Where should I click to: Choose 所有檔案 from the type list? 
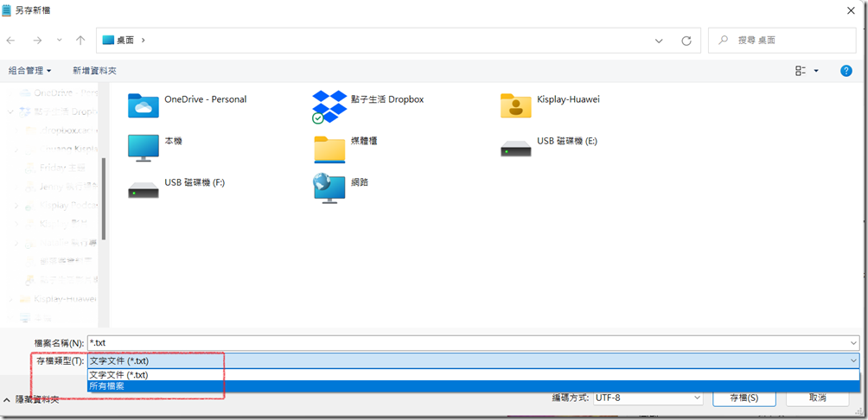tap(473, 386)
